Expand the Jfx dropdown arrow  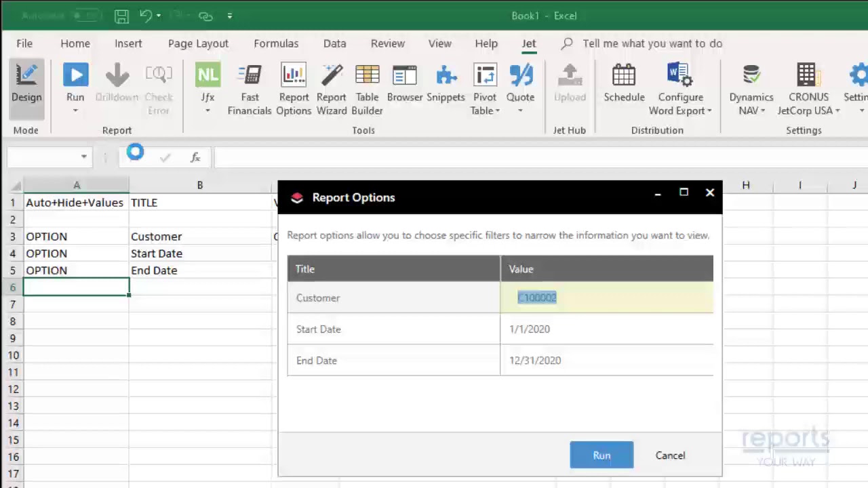pyautogui.click(x=208, y=110)
